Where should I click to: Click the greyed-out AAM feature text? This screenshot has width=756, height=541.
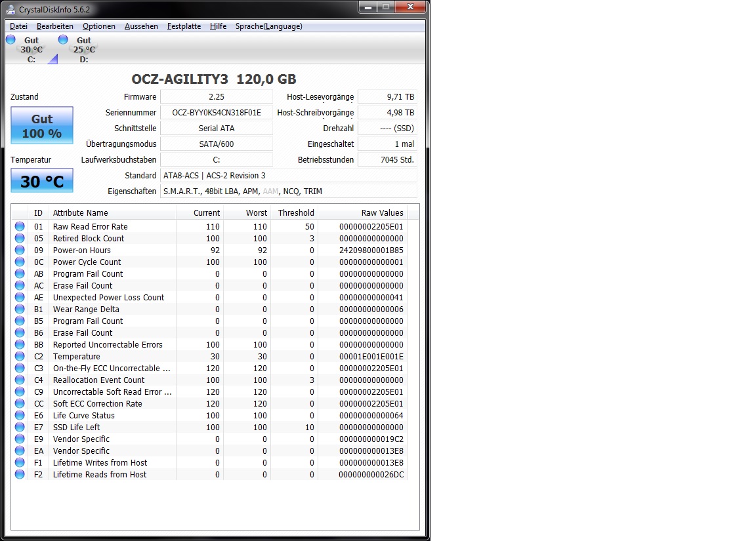[x=270, y=191]
